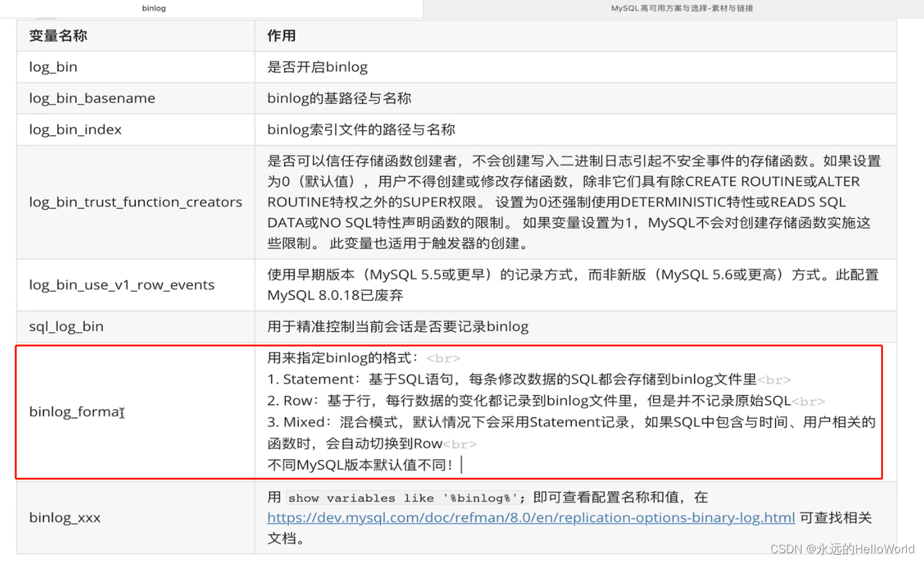Click the sql_log_bin variable cell
Image resolution: width=924 pixels, height=561 pixels.
[x=136, y=327]
